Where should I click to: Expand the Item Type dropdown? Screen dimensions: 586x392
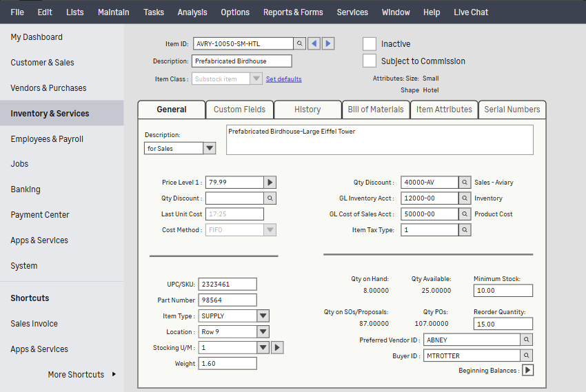263,316
